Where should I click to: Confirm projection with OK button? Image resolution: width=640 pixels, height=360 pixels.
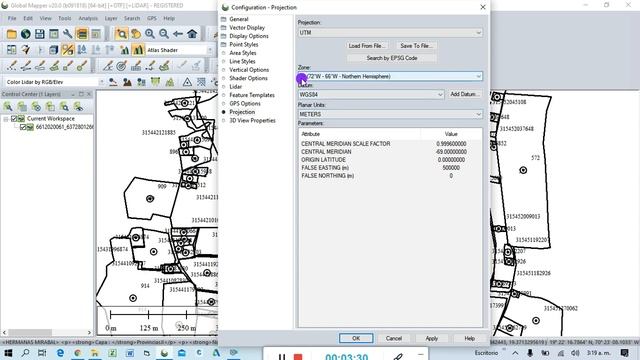pos(356,338)
